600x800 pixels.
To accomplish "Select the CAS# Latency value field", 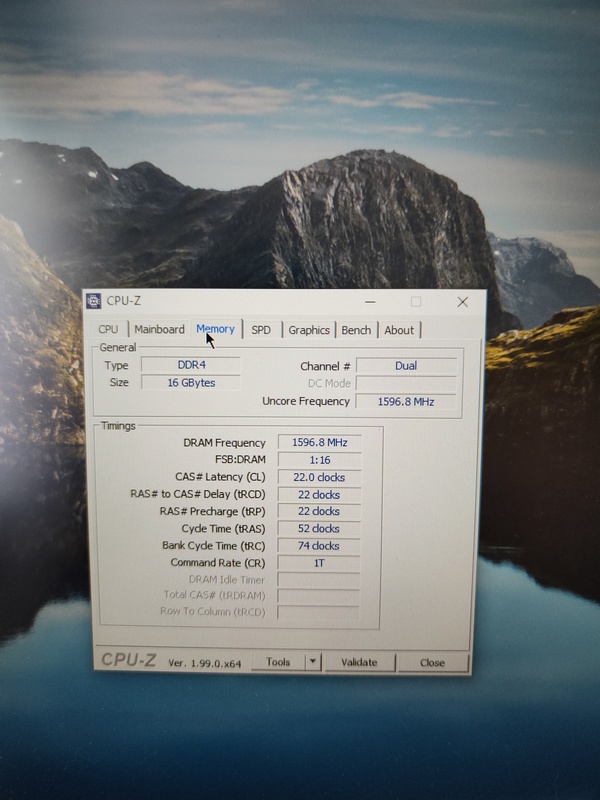I will (319, 477).
